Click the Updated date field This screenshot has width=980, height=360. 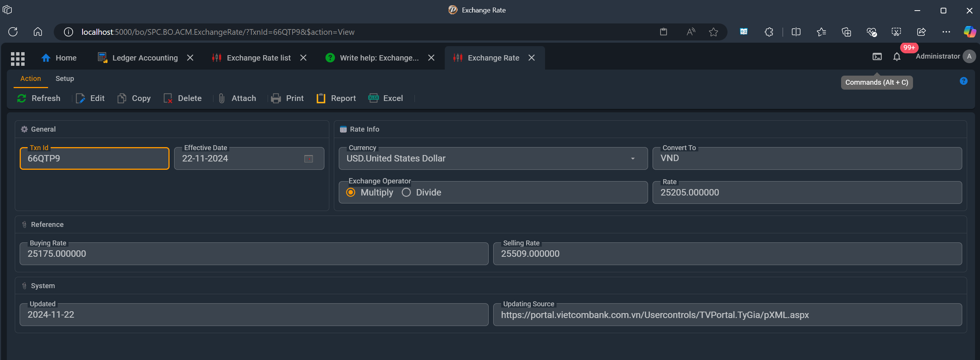pos(254,315)
